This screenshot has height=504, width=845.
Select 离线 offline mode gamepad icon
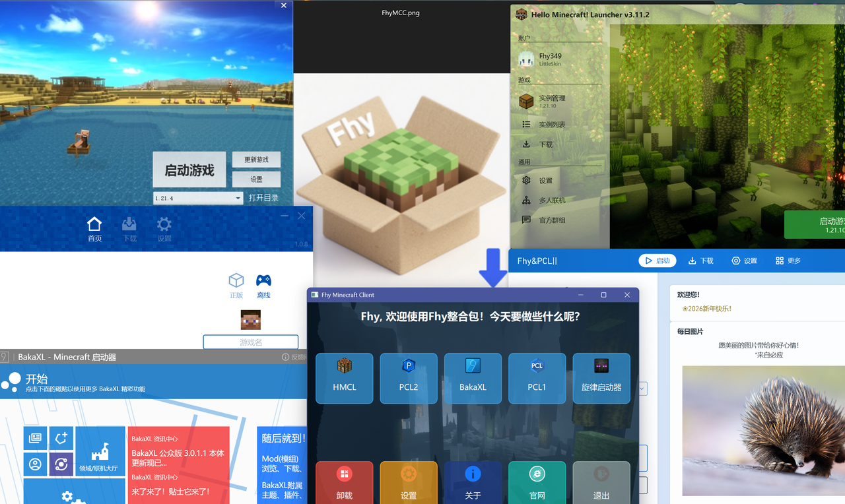point(263,286)
